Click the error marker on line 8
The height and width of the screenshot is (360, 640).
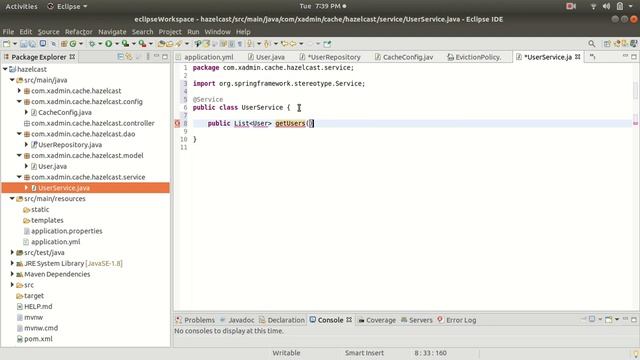(x=178, y=123)
